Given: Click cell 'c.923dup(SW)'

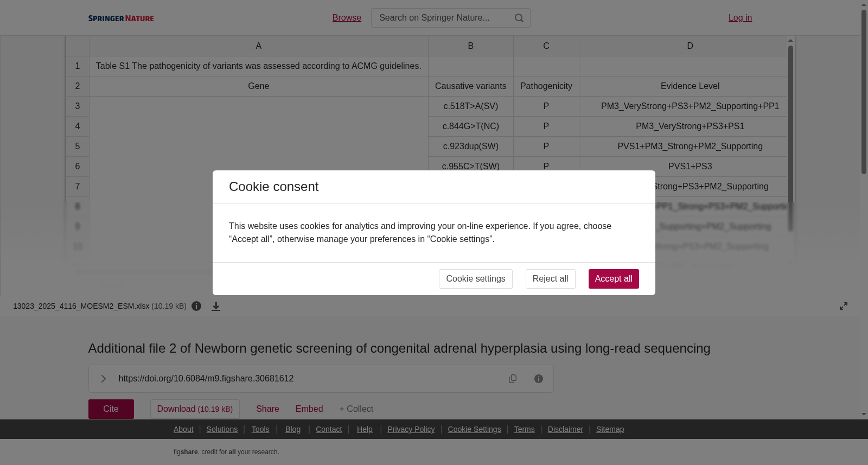Looking at the screenshot, I should [x=471, y=146].
